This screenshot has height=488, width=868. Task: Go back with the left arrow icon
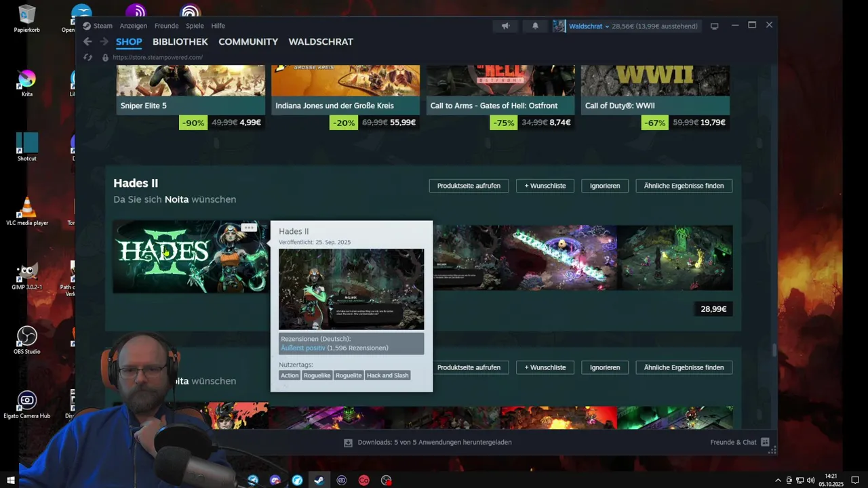(x=87, y=41)
